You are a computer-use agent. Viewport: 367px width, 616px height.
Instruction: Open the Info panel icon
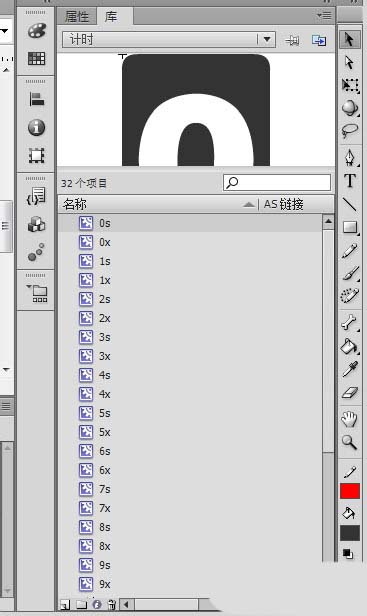36,128
